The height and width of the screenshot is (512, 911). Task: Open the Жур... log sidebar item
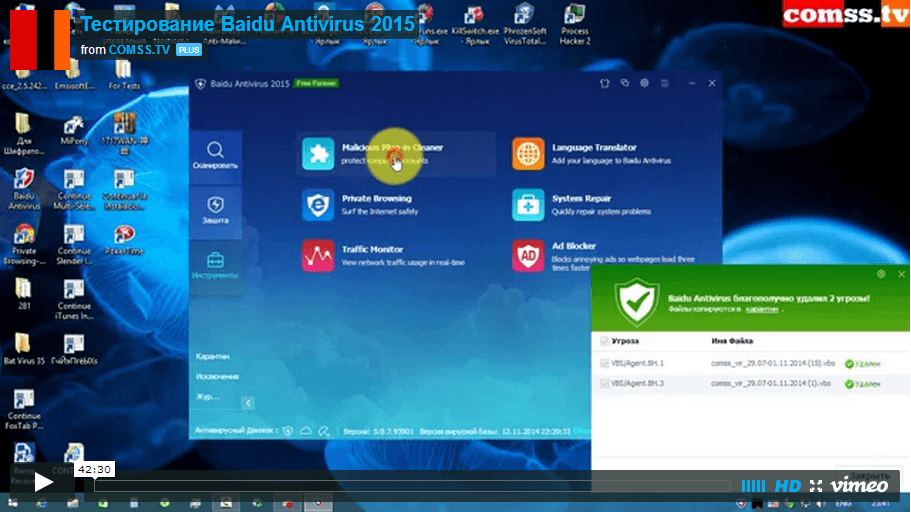[x=207, y=396]
